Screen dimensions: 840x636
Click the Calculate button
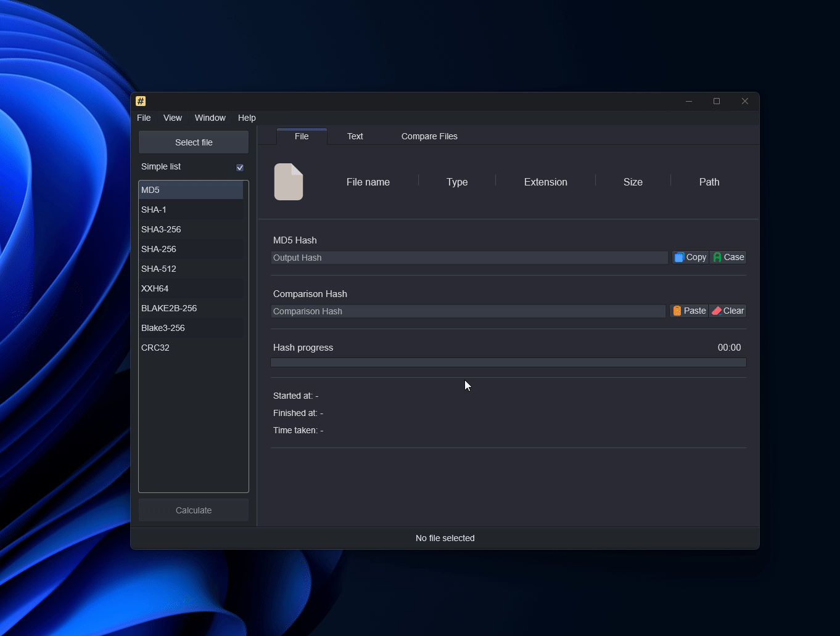[x=193, y=510]
